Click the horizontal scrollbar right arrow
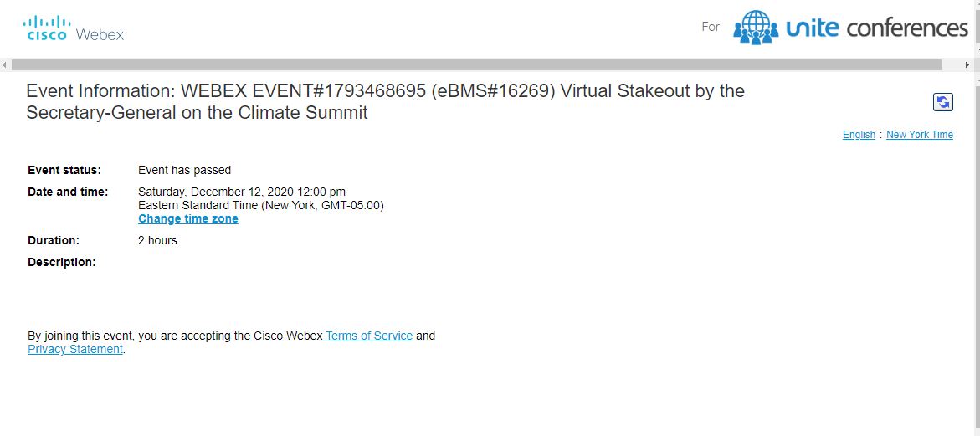 pyautogui.click(x=967, y=65)
